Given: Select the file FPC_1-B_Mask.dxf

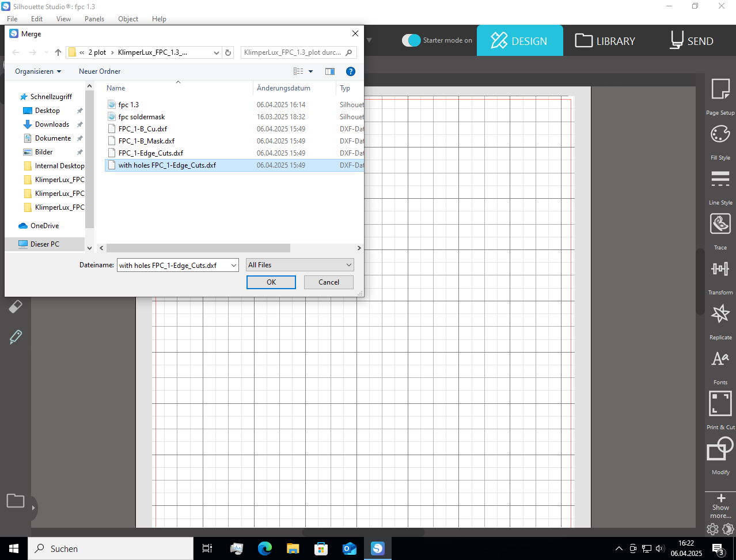Looking at the screenshot, I should coord(146,141).
